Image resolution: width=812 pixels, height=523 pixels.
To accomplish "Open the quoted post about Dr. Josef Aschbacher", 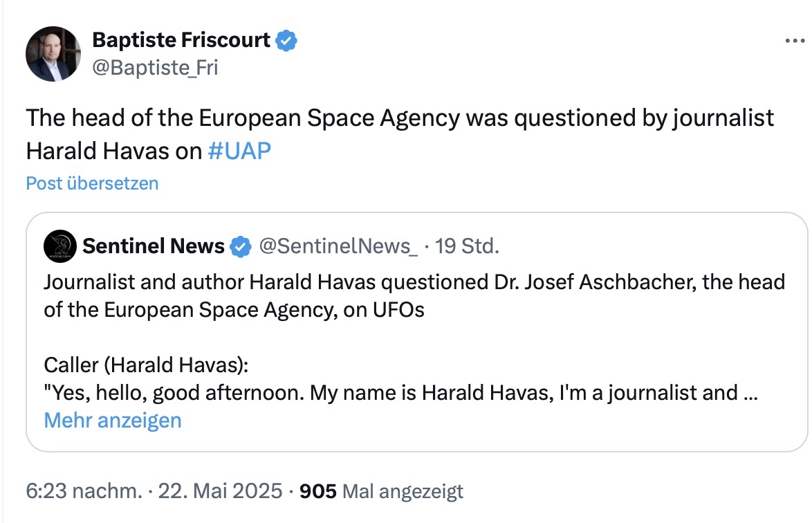I will point(417,332).
